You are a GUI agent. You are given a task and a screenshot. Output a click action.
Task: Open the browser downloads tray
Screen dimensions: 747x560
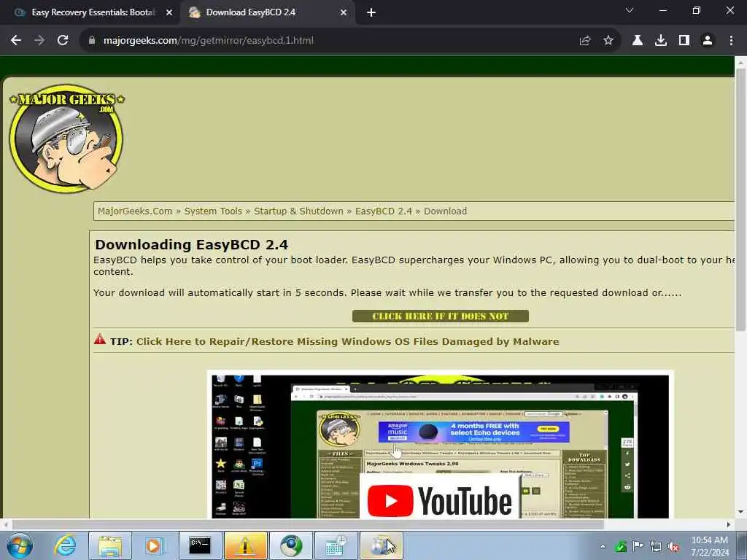coord(661,41)
